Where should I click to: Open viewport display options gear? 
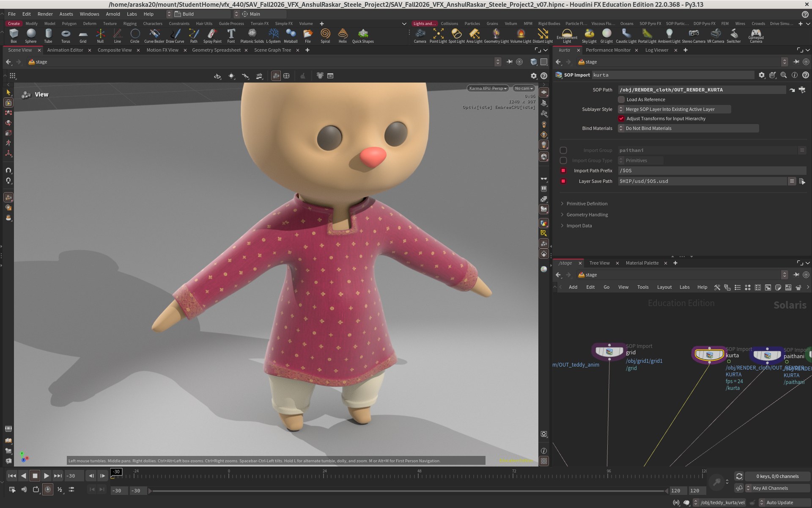(533, 76)
